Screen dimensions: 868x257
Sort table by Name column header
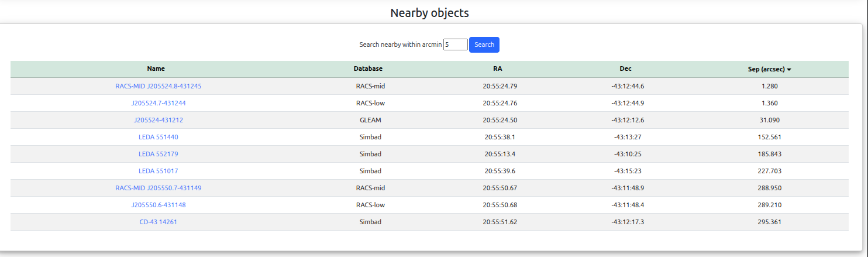156,68
